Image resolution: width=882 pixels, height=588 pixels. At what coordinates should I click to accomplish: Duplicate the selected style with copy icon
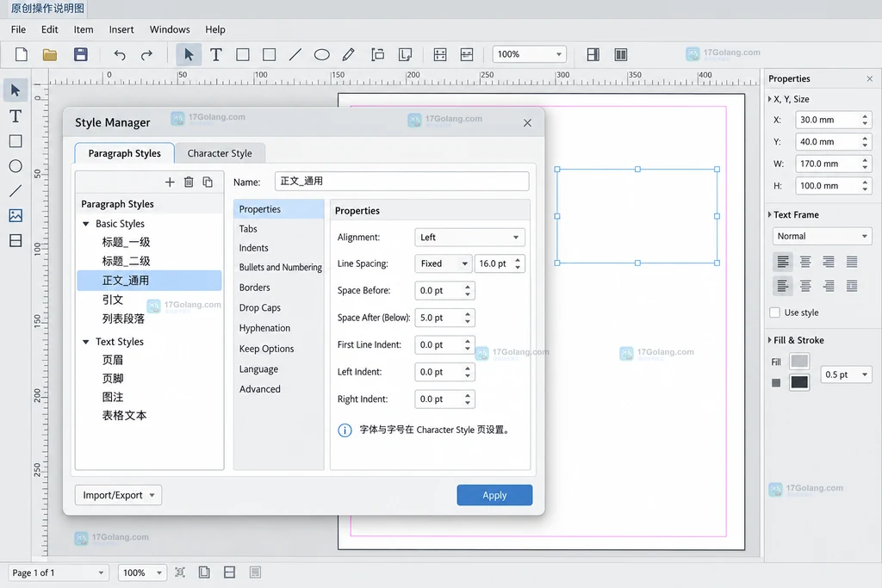click(208, 182)
